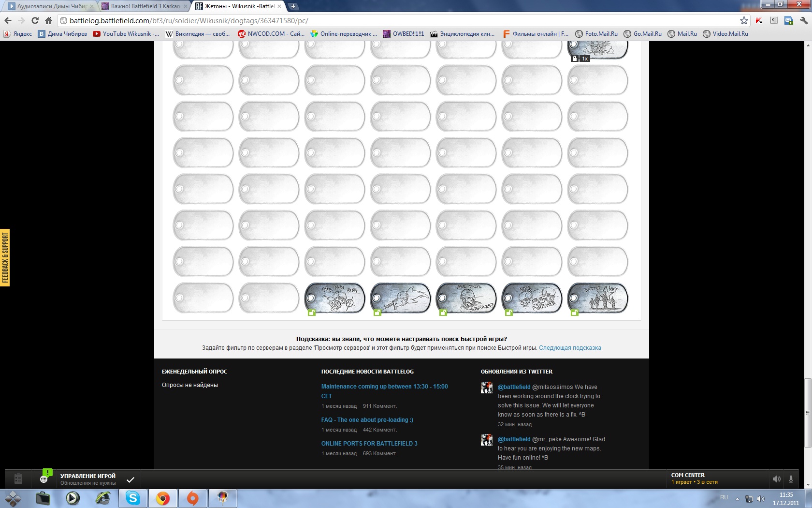Click the home page button
Image resolution: width=812 pixels, height=508 pixels.
click(48, 20)
